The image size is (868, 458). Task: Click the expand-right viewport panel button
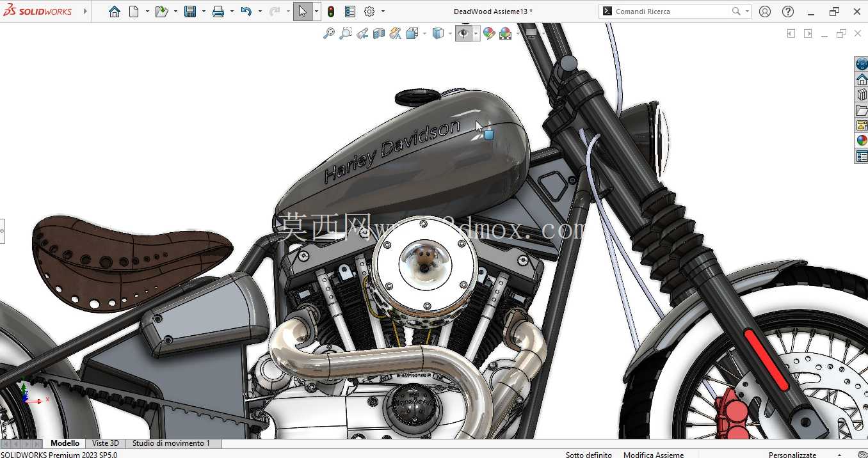[808, 33]
